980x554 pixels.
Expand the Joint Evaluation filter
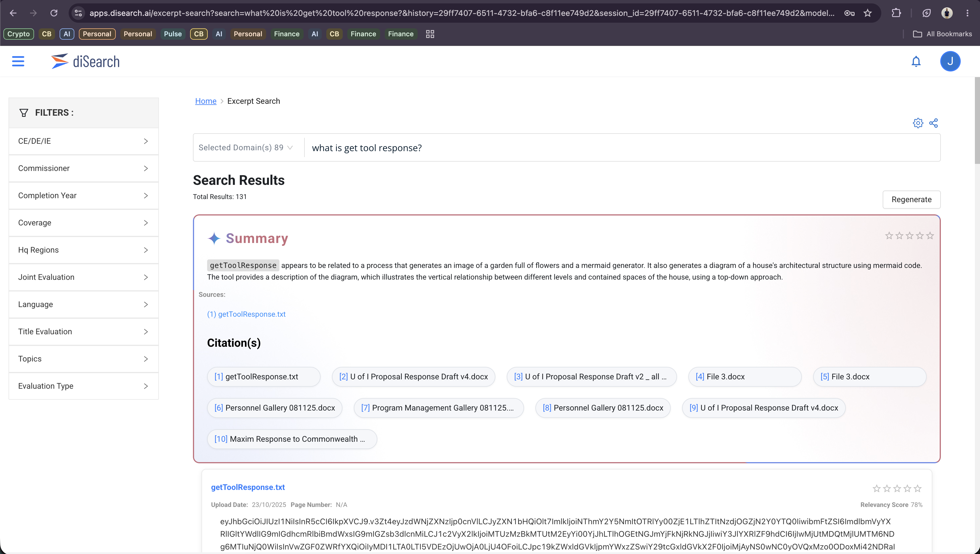coord(83,277)
